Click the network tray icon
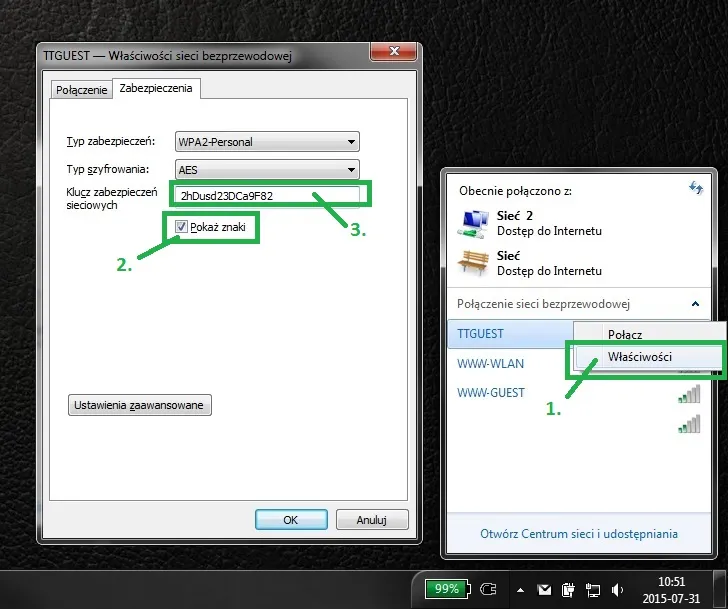 point(592,590)
